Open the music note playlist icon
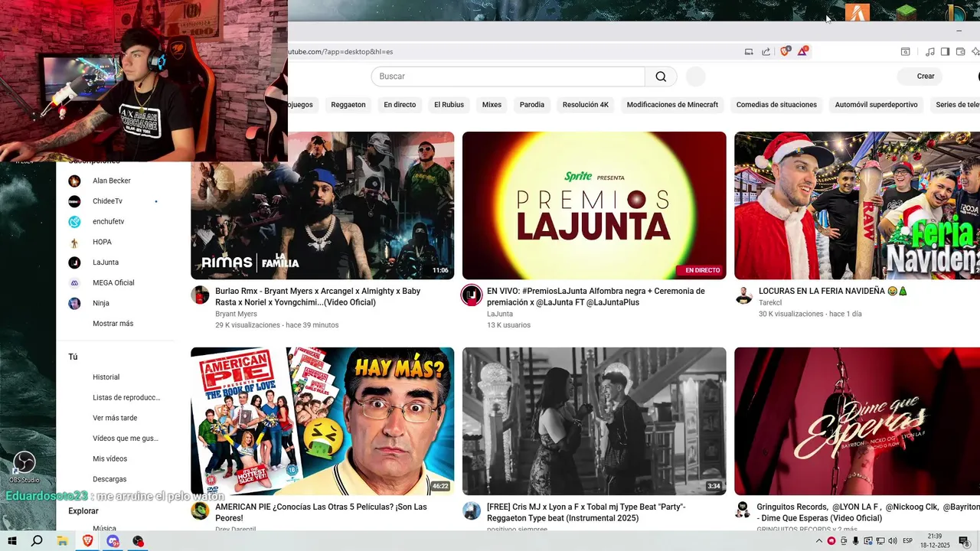 coord(929,51)
